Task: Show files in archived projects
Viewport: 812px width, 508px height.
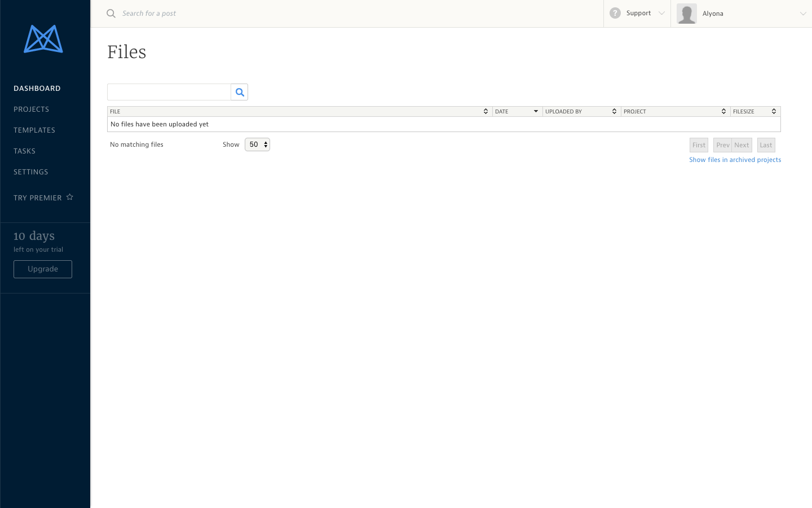Action: 735,160
